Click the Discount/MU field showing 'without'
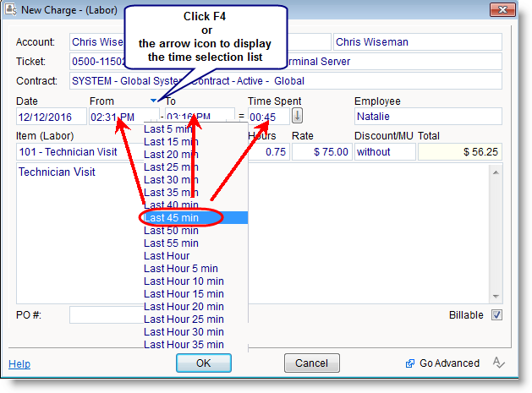The height and width of the screenshot is (393, 532). 384,152
